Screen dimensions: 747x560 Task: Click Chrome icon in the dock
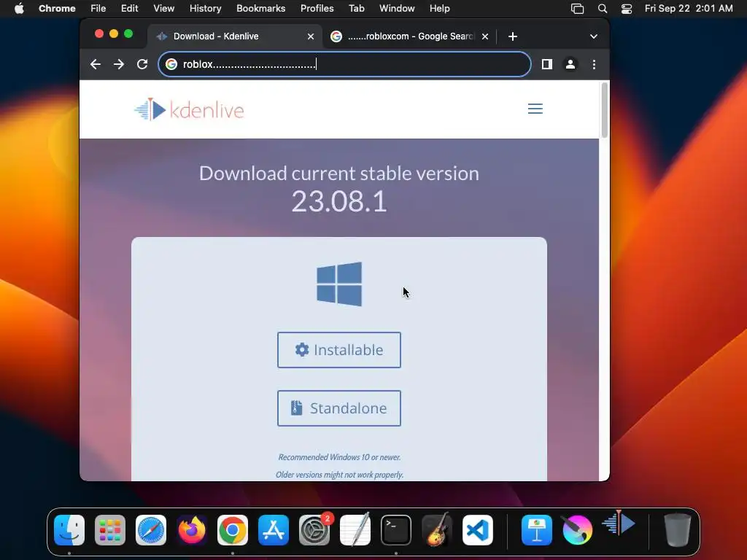point(233,529)
